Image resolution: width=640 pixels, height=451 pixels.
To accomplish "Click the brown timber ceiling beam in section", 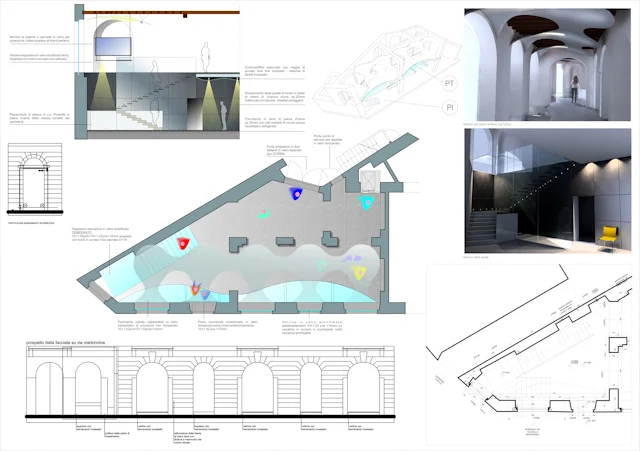I will 161,13.
